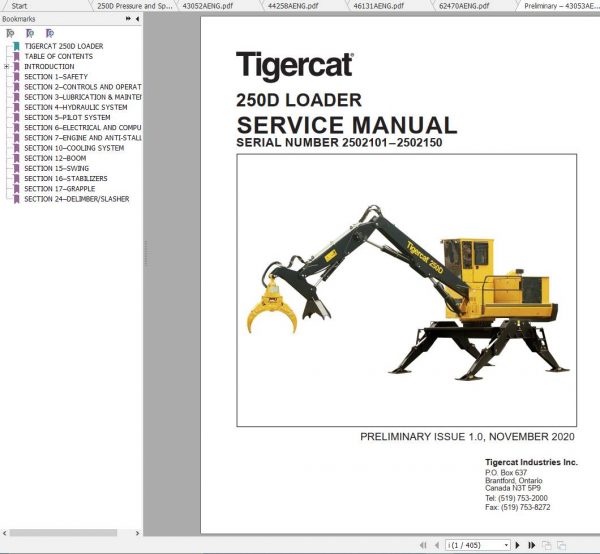Open the page number dropdown arrow
This screenshot has width=600, height=554.
[506, 545]
